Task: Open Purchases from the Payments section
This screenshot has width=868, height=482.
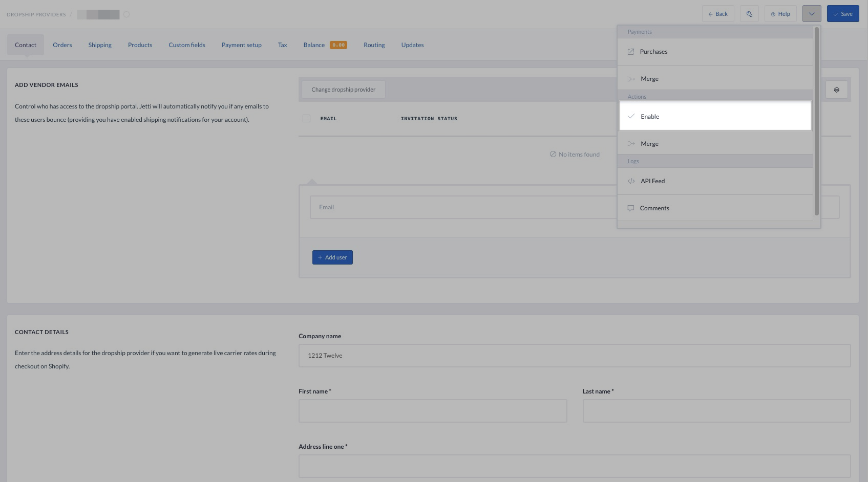Action: coord(715,52)
